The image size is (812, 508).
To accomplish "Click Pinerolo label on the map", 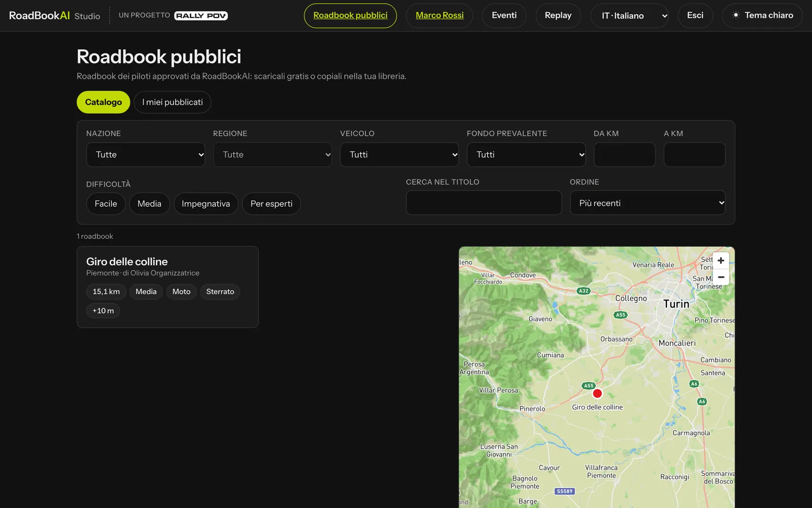I will coord(532,409).
